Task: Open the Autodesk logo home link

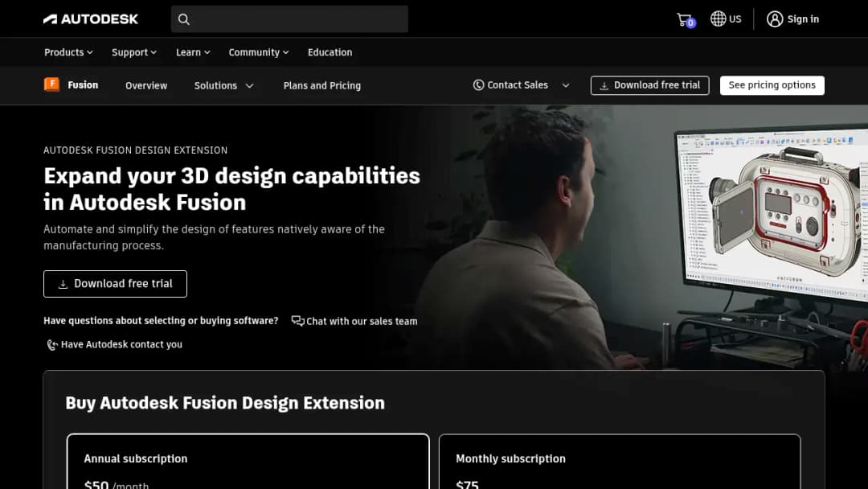Action: point(91,19)
